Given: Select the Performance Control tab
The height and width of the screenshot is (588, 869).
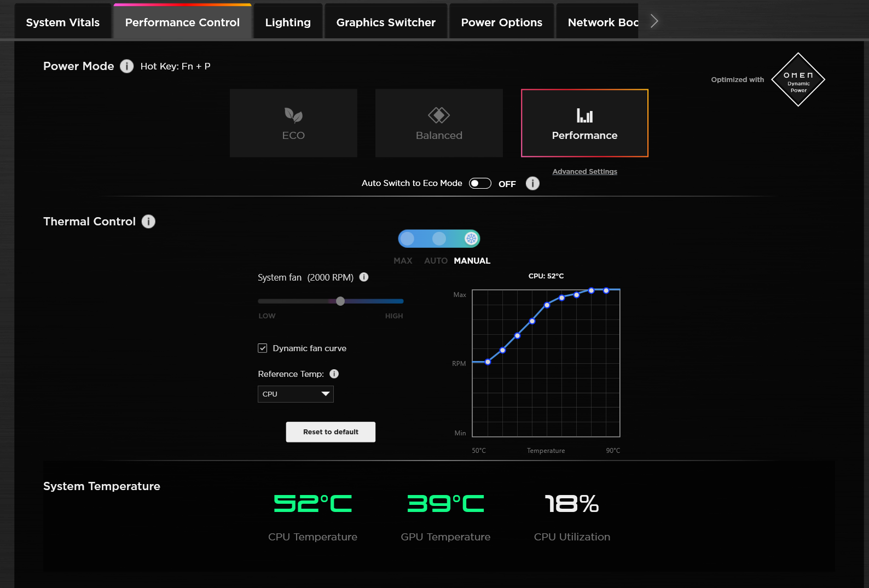Looking at the screenshot, I should pos(182,22).
